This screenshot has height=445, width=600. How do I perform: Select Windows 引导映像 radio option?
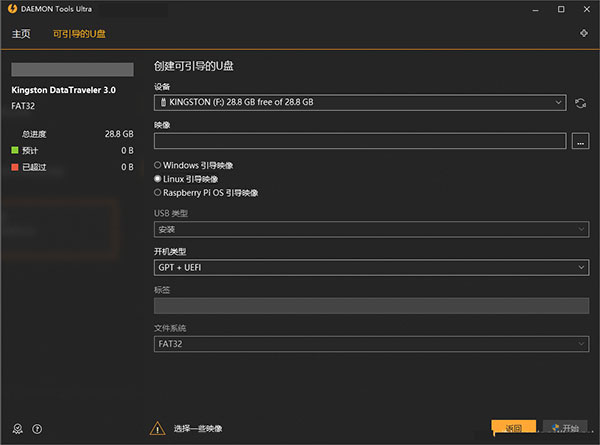pyautogui.click(x=157, y=165)
